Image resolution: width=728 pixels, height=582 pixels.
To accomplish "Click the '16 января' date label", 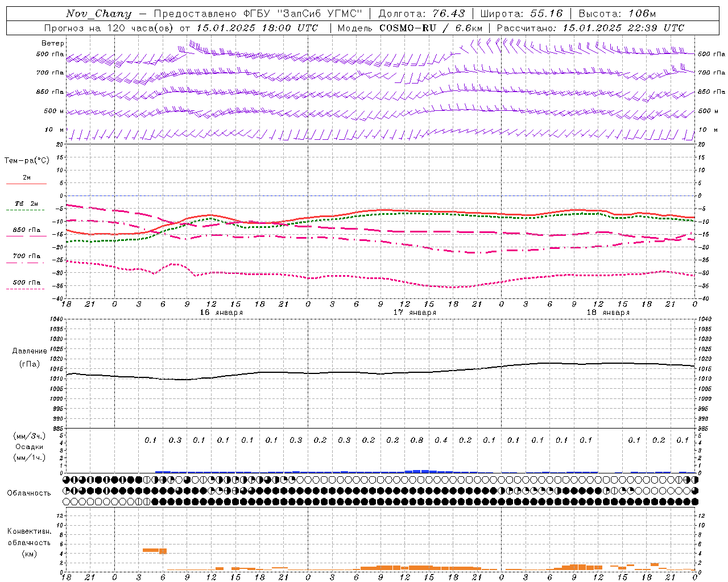I will coord(221,313).
